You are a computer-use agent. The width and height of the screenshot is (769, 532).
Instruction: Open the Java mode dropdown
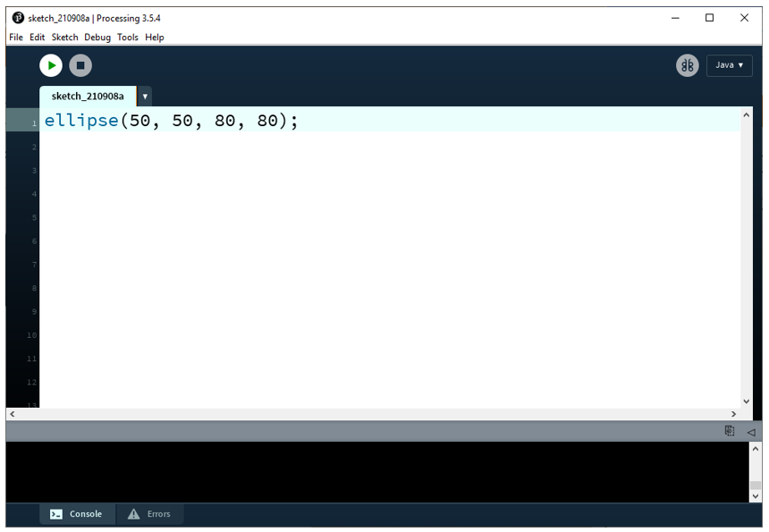[x=730, y=65]
